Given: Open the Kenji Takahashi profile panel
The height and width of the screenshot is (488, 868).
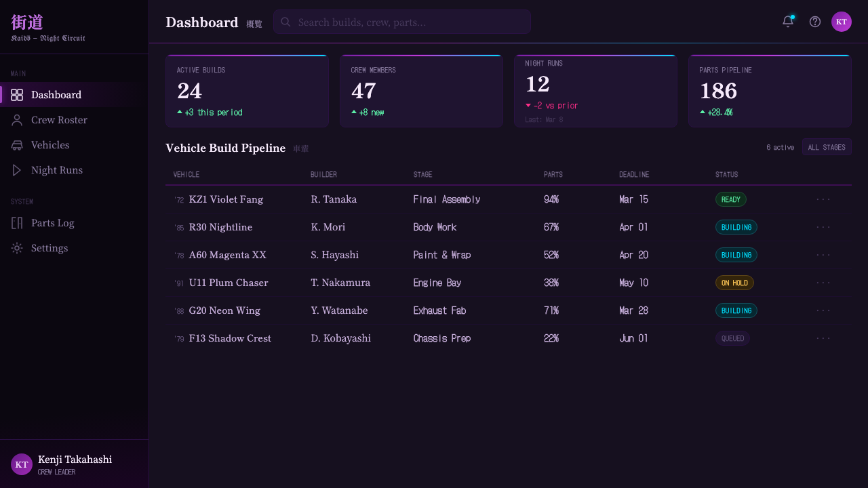Looking at the screenshot, I should coord(75,464).
